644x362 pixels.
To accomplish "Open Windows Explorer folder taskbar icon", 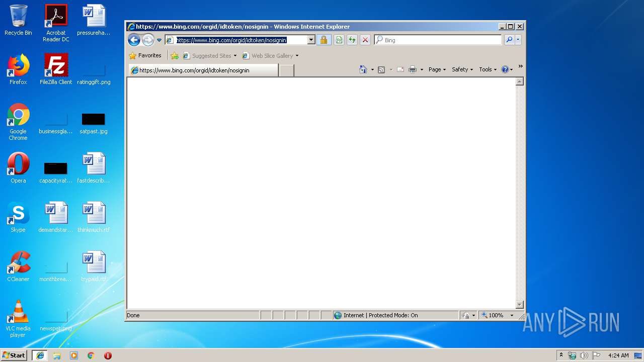I will 57,355.
